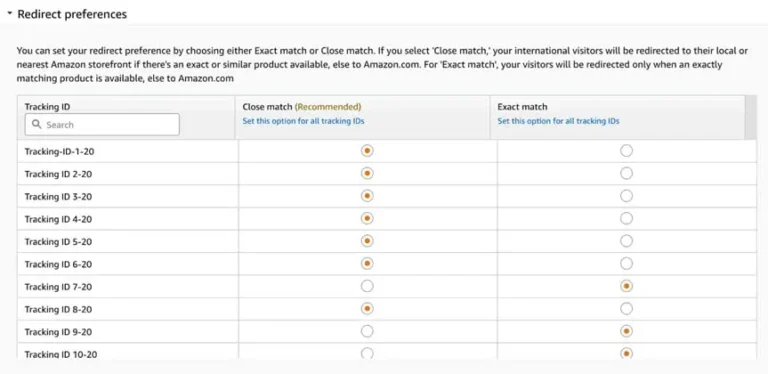This screenshot has height=374, width=768.
Task: Set Exact match for all tracking IDs
Action: coord(558,121)
